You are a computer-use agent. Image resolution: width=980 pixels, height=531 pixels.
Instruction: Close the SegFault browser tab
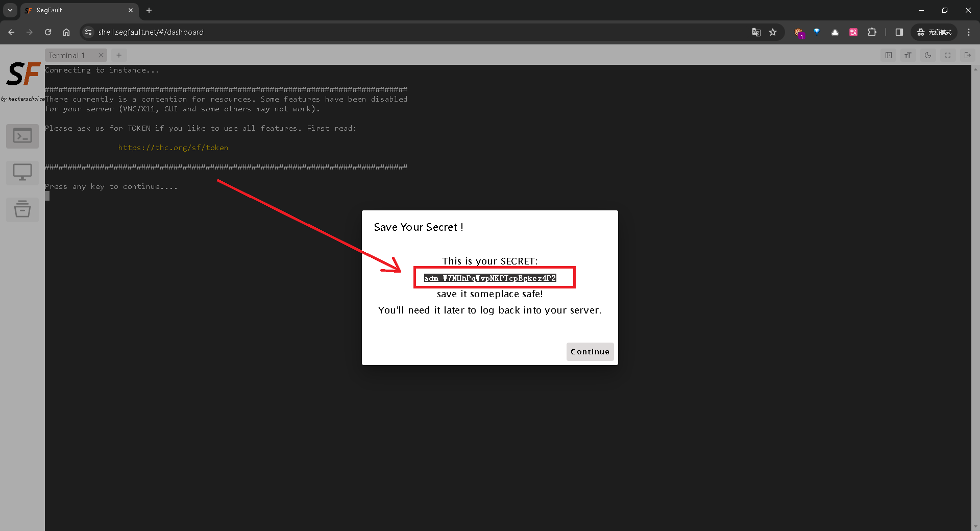[131, 10]
